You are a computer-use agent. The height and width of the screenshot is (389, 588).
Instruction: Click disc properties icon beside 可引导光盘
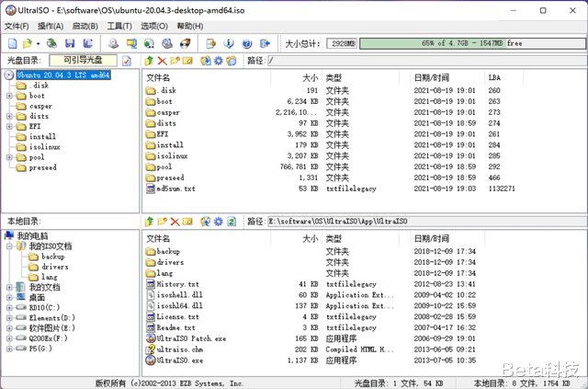click(x=127, y=61)
